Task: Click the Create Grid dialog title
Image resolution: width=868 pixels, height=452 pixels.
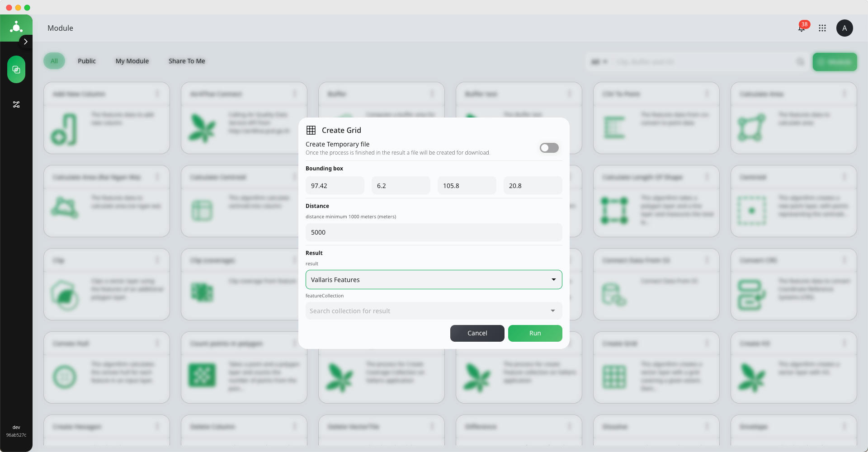Action: pos(341,130)
